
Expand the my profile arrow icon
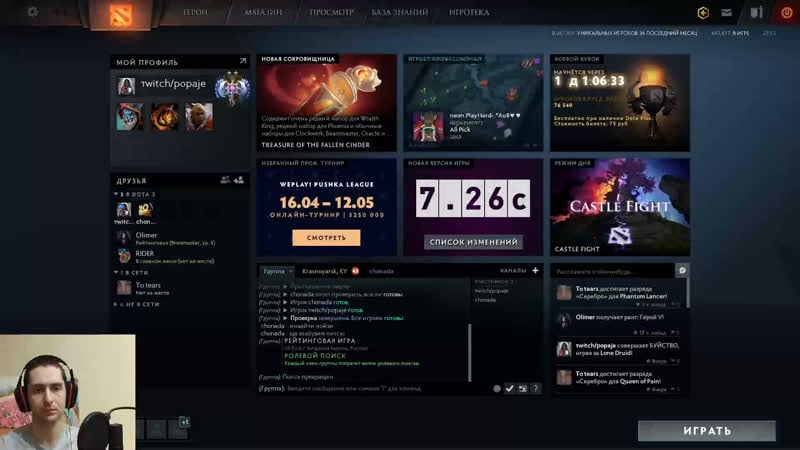[x=242, y=62]
